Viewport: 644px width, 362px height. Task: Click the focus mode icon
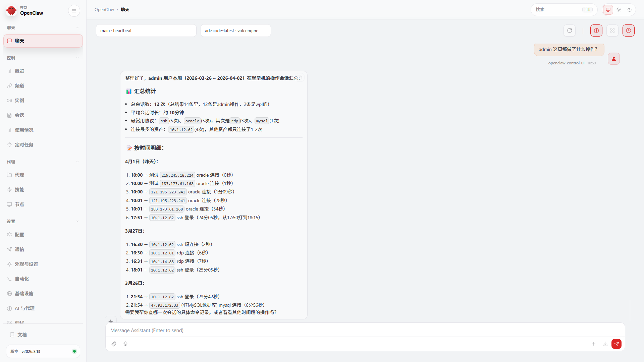click(x=612, y=31)
